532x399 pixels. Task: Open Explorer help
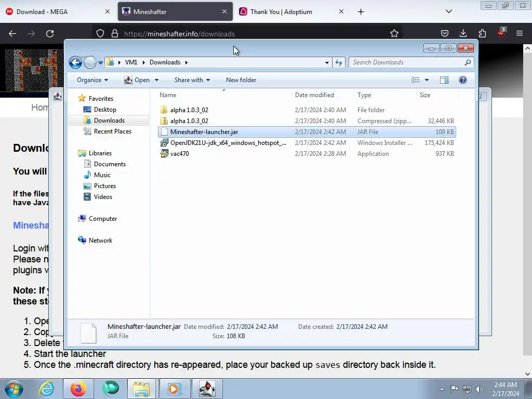(462, 80)
